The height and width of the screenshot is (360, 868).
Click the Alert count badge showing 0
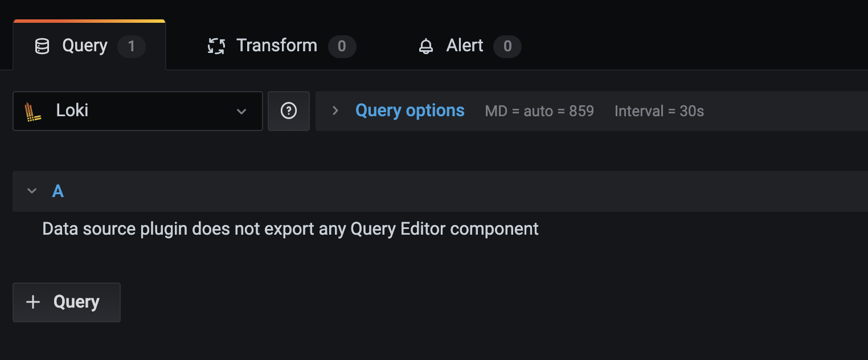pos(507,47)
